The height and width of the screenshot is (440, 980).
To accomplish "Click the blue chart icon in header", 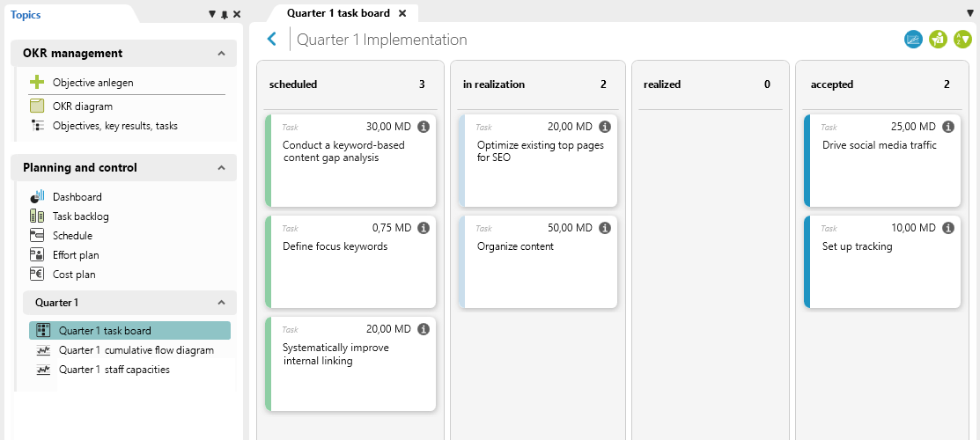I will pyautogui.click(x=913, y=40).
